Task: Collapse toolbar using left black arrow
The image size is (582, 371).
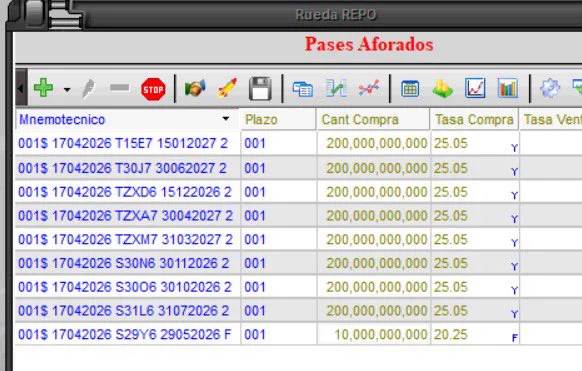Action: 21,88
